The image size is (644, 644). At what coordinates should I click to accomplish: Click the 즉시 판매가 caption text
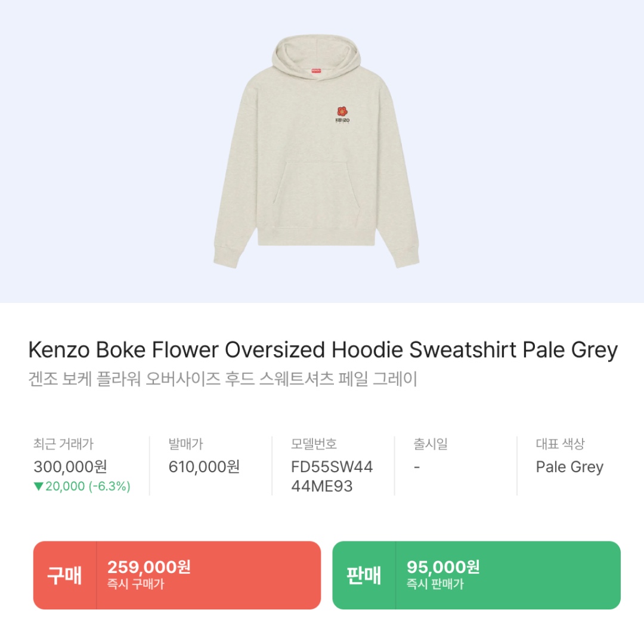click(435, 584)
